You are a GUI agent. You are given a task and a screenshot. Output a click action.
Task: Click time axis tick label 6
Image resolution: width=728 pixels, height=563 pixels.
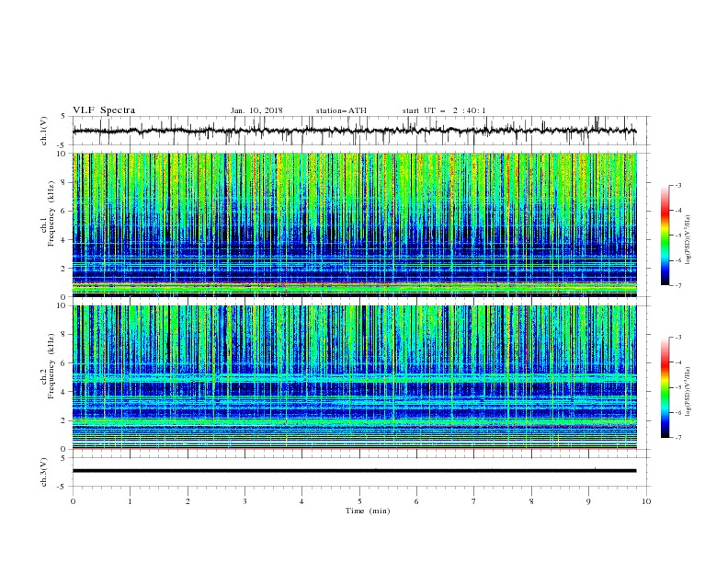416,501
